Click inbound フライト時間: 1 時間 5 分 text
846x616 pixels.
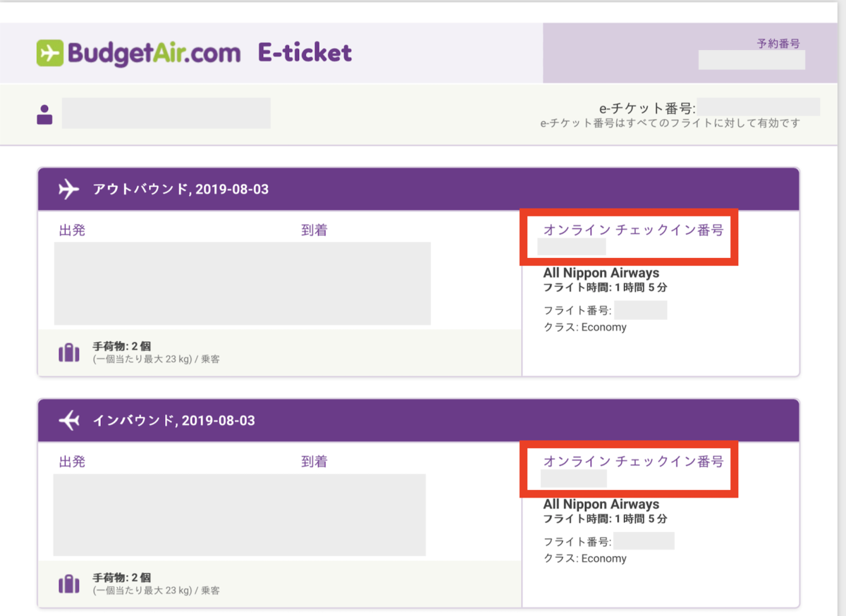pyautogui.click(x=605, y=519)
